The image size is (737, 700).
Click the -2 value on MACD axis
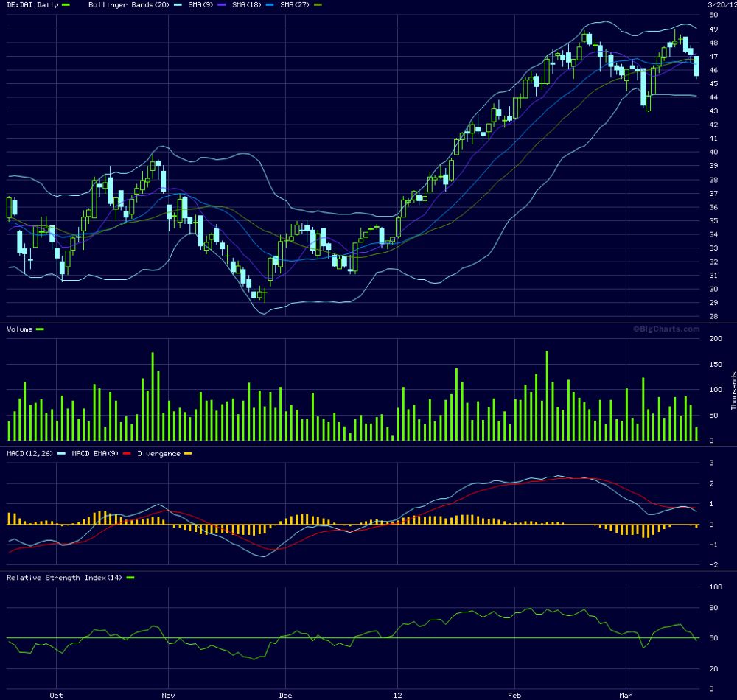713,565
